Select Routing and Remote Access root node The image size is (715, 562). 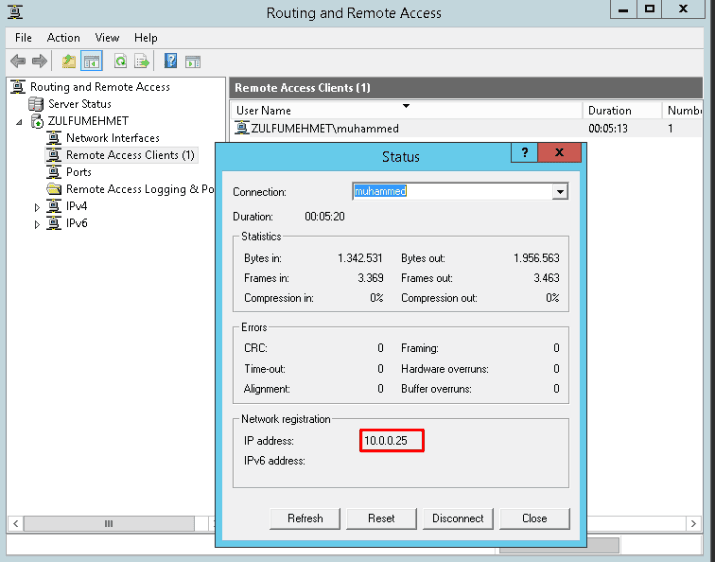tap(100, 87)
